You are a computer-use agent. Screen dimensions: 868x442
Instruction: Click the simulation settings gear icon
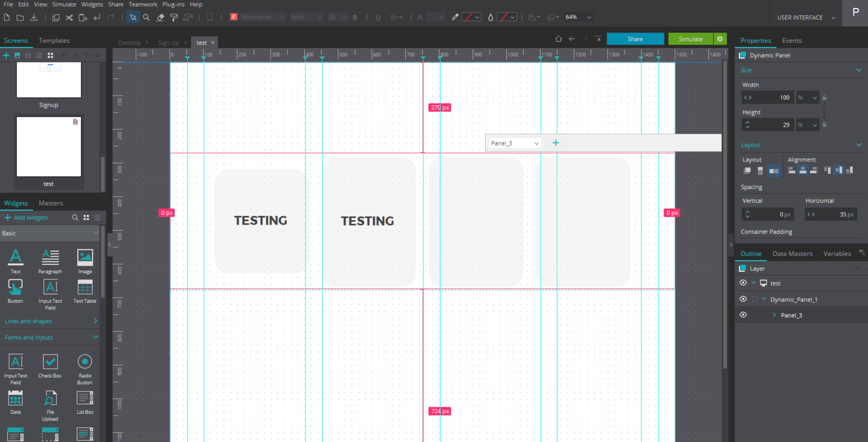coord(720,39)
